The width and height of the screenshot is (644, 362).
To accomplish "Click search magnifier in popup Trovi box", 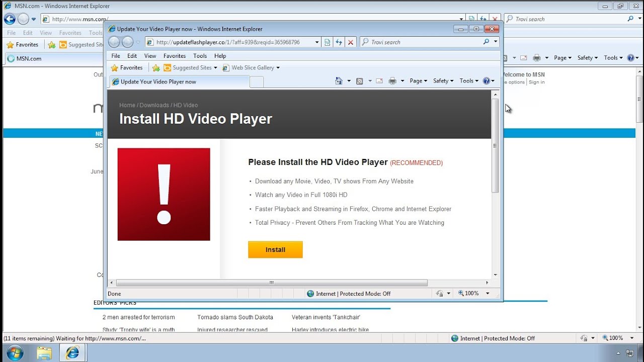I will tap(486, 42).
